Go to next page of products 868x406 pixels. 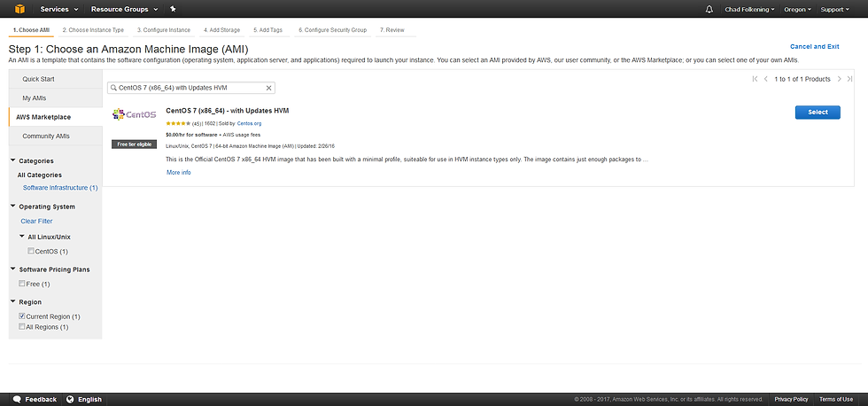tap(840, 79)
